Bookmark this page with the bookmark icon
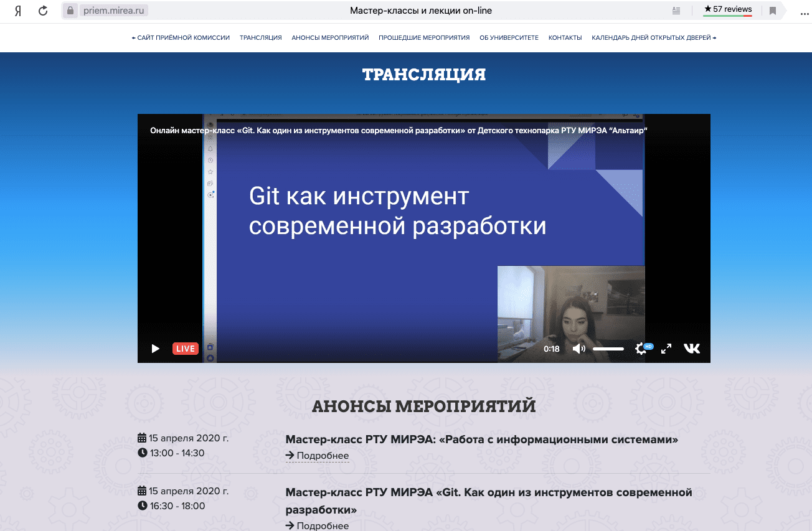This screenshot has height=531, width=812. pos(772,11)
